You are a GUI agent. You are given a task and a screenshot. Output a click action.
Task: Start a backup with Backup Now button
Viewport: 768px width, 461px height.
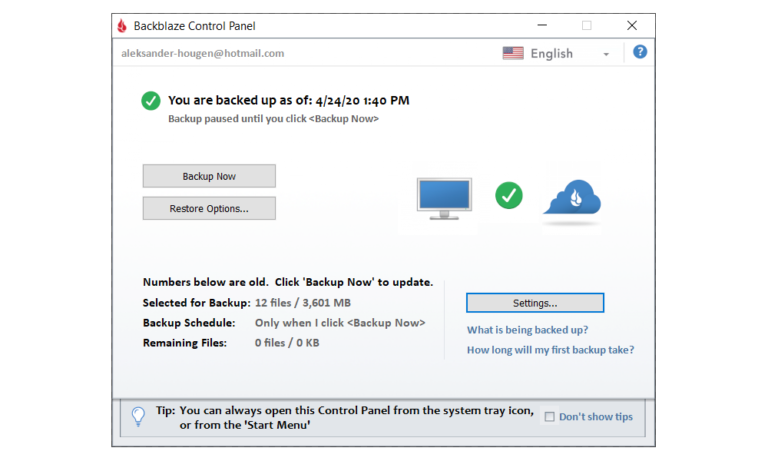point(209,176)
